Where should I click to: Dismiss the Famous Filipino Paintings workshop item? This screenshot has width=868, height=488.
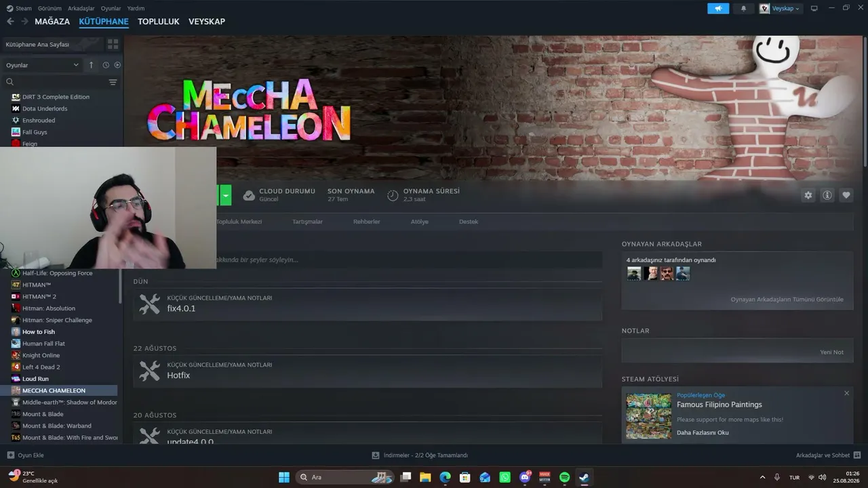click(846, 393)
